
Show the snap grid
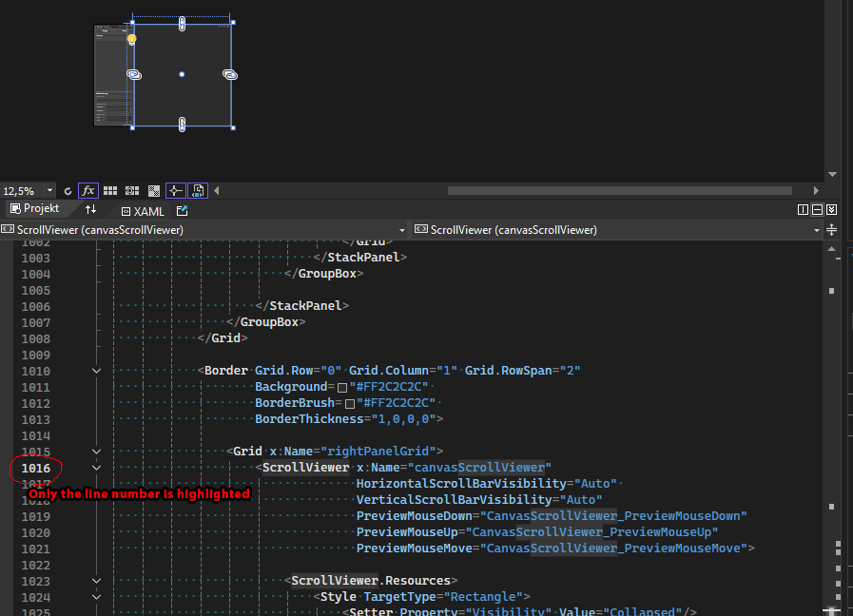click(x=110, y=191)
